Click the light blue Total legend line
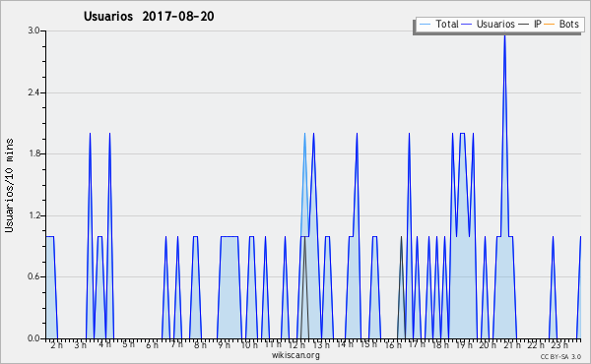 click(x=425, y=25)
